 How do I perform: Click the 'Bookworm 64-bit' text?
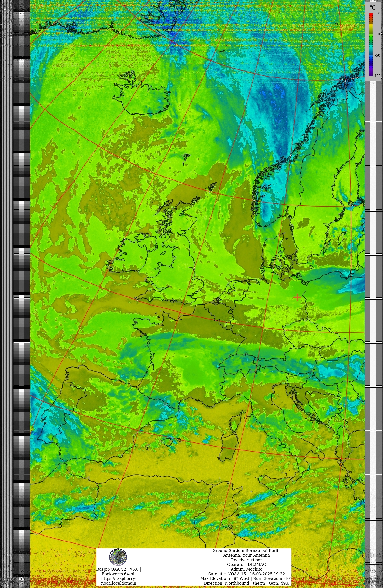pyautogui.click(x=119, y=574)
